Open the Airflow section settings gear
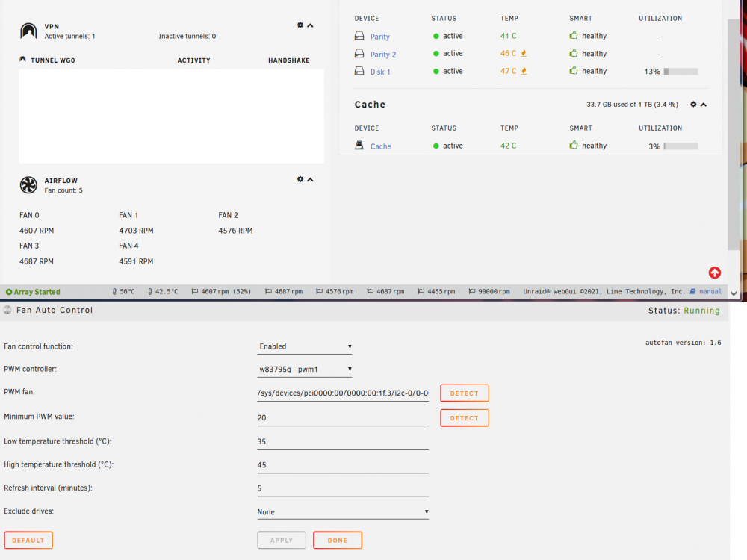 [300, 179]
